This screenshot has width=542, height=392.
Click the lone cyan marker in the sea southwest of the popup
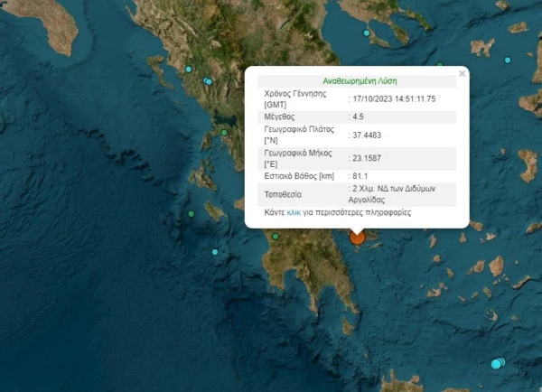[215, 252]
